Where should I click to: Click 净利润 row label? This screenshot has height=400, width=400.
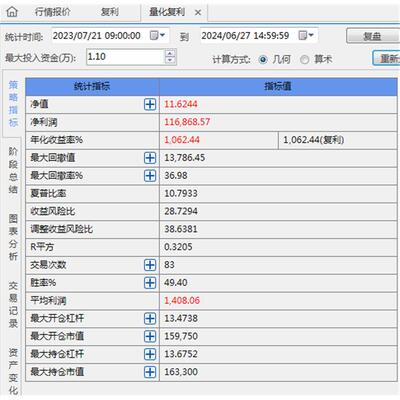click(44, 122)
